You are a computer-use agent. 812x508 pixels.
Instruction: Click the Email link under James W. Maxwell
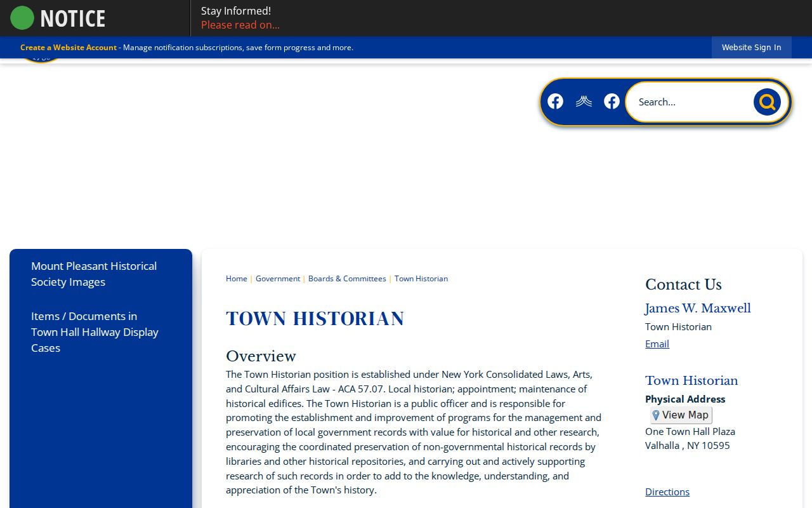click(657, 344)
